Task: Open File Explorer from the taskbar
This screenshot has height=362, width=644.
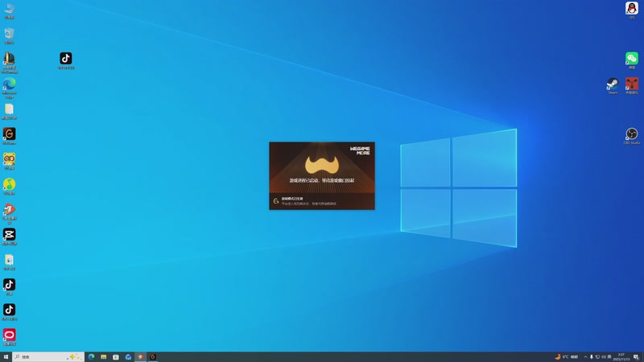Action: pos(104,357)
